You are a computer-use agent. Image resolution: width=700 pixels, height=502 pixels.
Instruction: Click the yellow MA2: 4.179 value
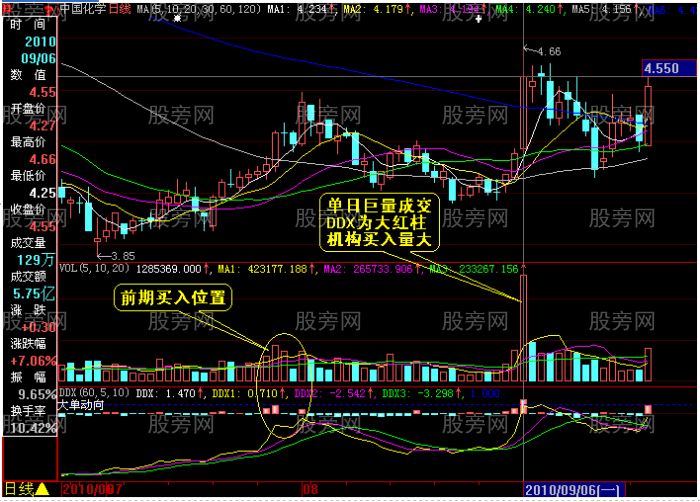(377, 9)
